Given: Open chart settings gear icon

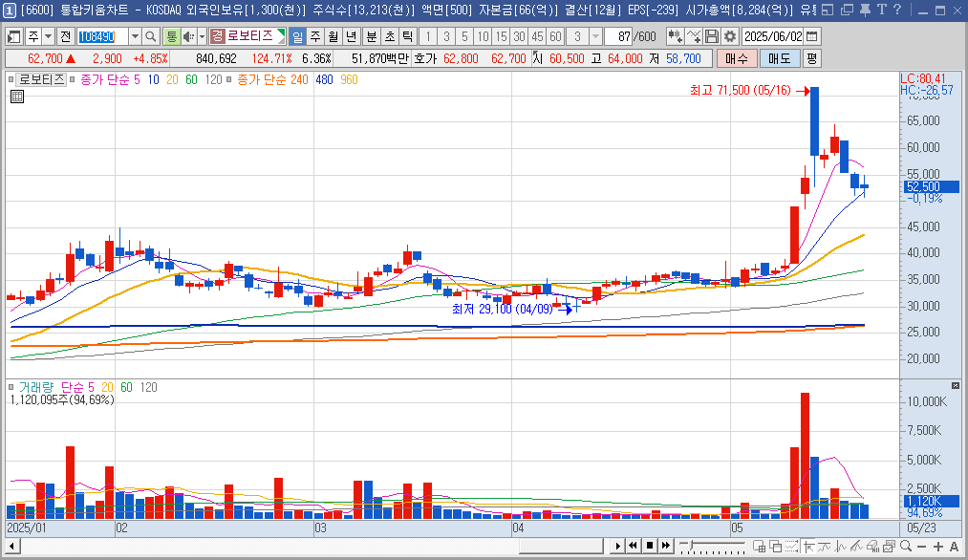Looking at the screenshot, I should 729,36.
